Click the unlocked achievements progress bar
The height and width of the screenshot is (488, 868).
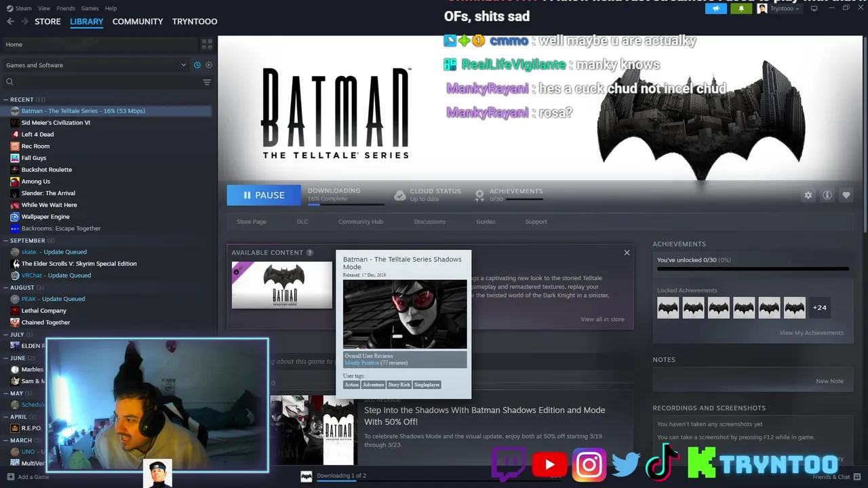pyautogui.click(x=753, y=269)
